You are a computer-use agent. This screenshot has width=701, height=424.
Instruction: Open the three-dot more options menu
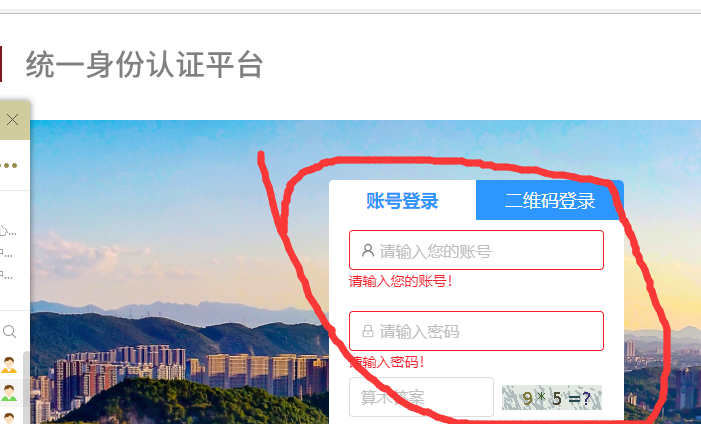point(9,165)
